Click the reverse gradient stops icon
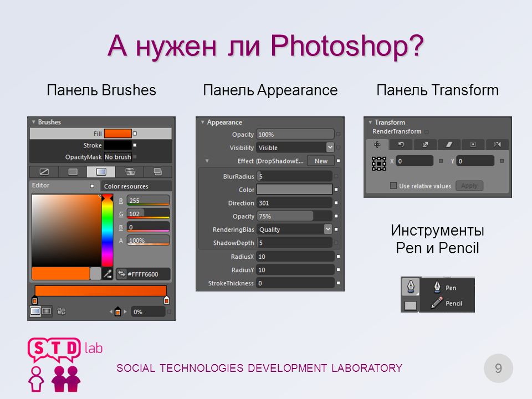This screenshot has height=399, width=532. tap(62, 311)
